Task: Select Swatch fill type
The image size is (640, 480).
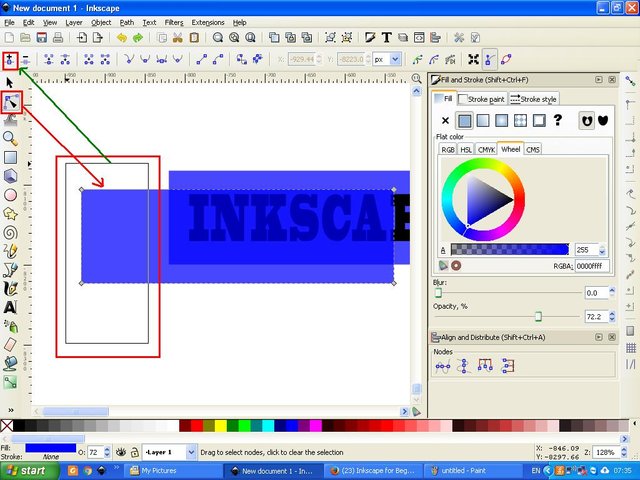Action: [x=539, y=121]
